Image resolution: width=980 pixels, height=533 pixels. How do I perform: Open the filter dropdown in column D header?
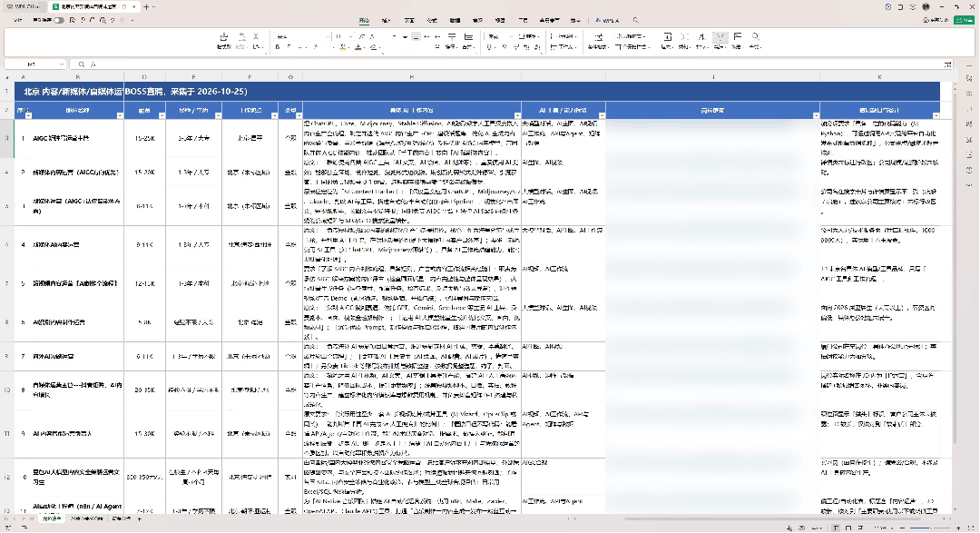[x=162, y=115]
